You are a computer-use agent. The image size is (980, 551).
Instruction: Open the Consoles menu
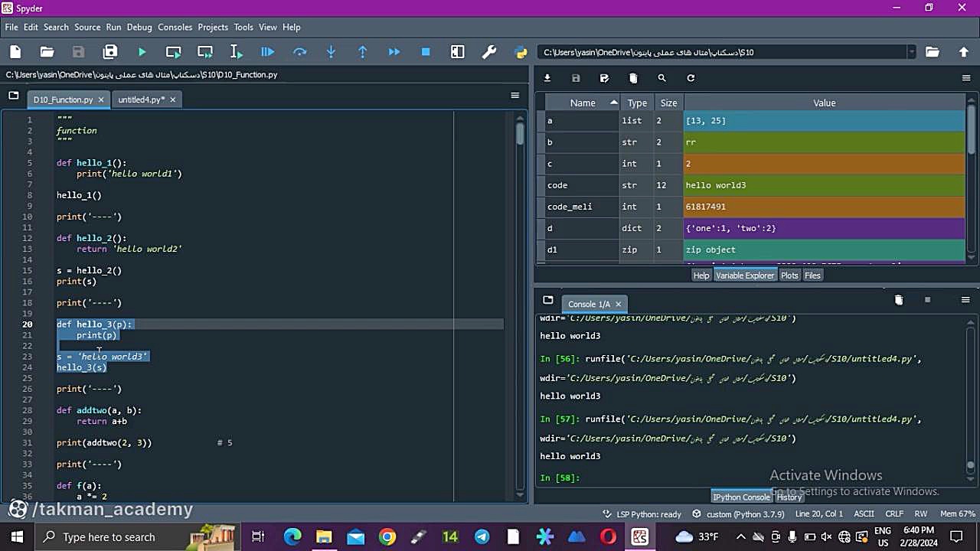[175, 27]
